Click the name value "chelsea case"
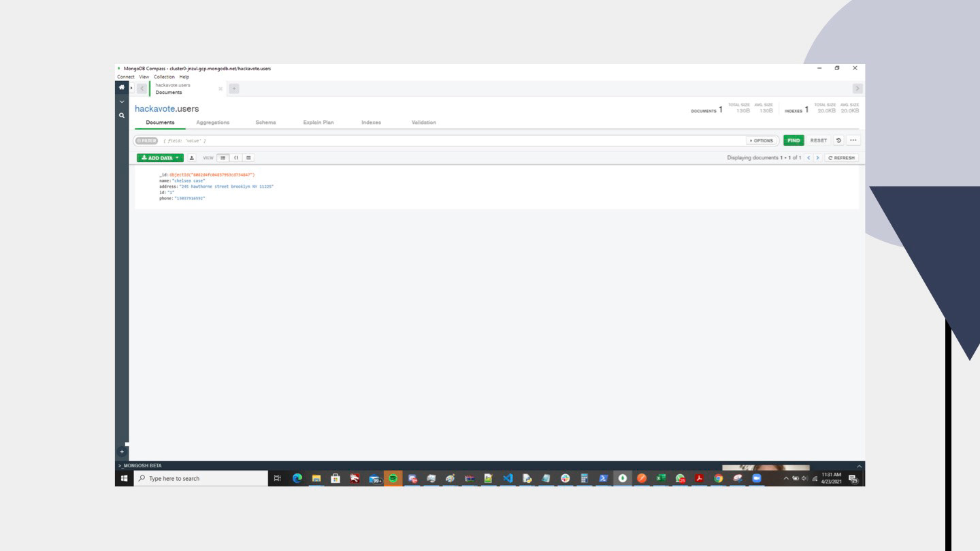Viewport: 980px width, 551px height. [x=189, y=180]
